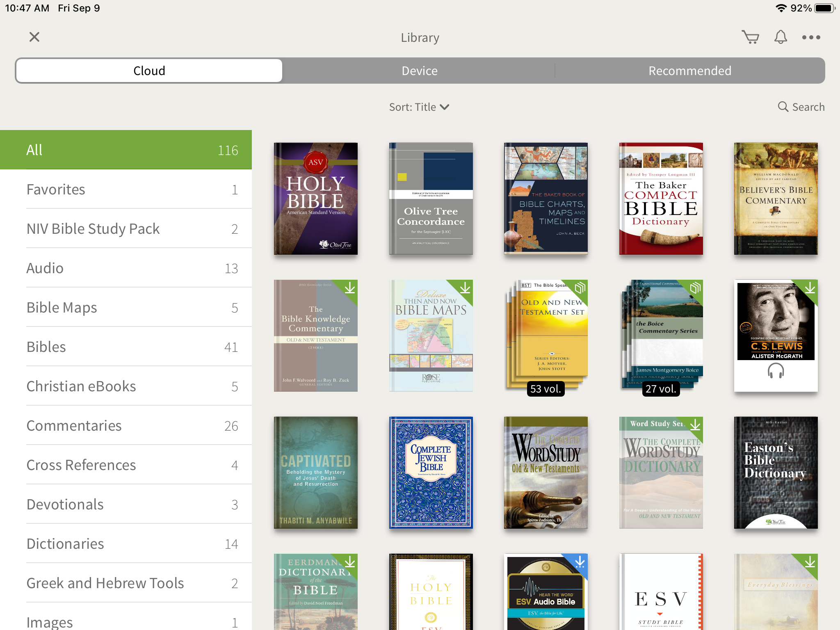Open Baker Compact Bible Dictionary

coord(661,199)
